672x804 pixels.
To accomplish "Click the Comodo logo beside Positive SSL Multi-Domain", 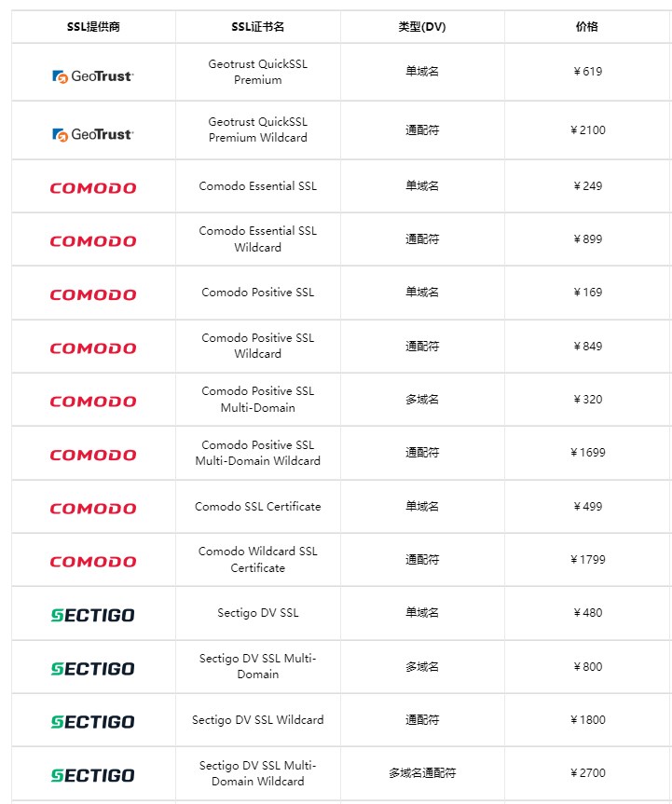I will pos(93,402).
